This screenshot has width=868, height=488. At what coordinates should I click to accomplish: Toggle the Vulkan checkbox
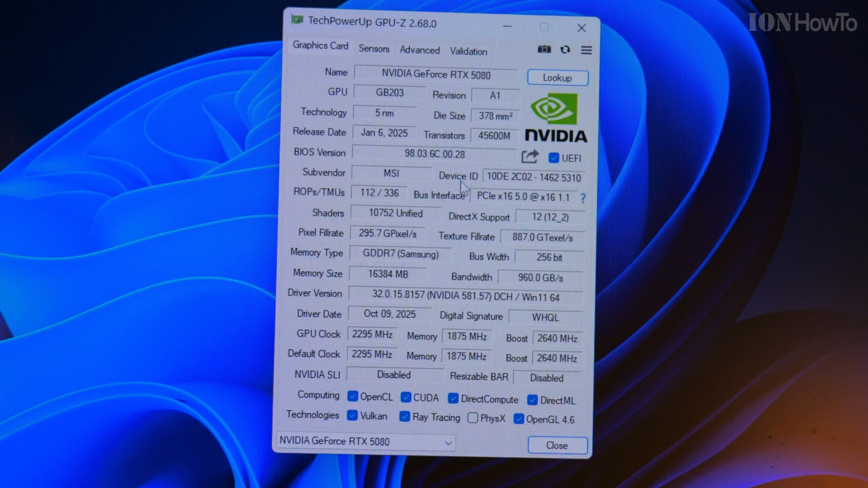(352, 415)
